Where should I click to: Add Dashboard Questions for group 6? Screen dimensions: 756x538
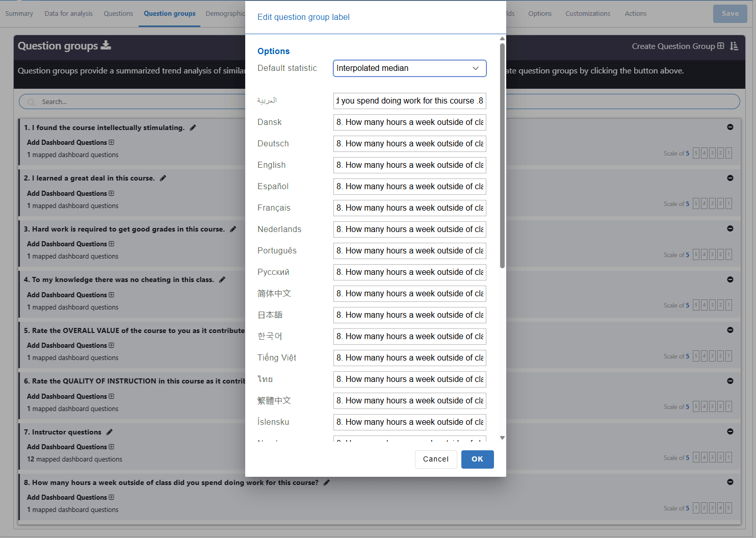pyautogui.click(x=70, y=396)
